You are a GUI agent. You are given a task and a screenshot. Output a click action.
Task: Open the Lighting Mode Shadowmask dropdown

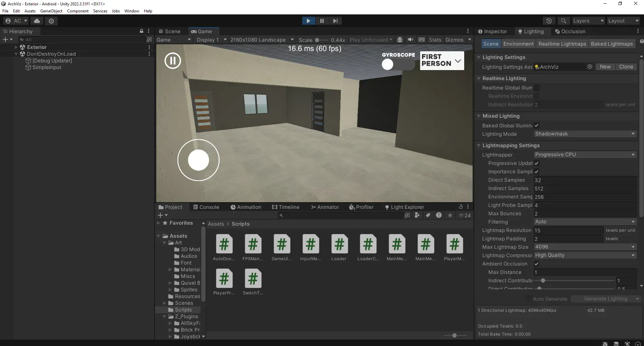tap(585, 134)
